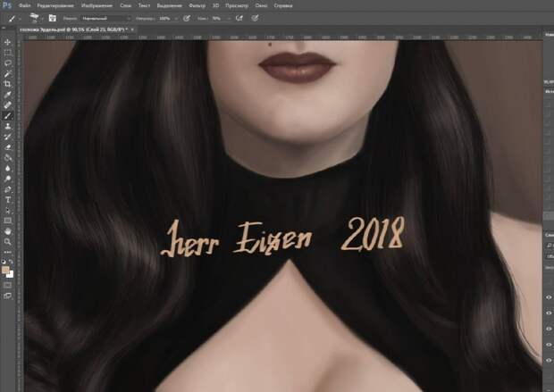
Task: Hide the first visible layer's eye icon
Action: pyautogui.click(x=549, y=297)
